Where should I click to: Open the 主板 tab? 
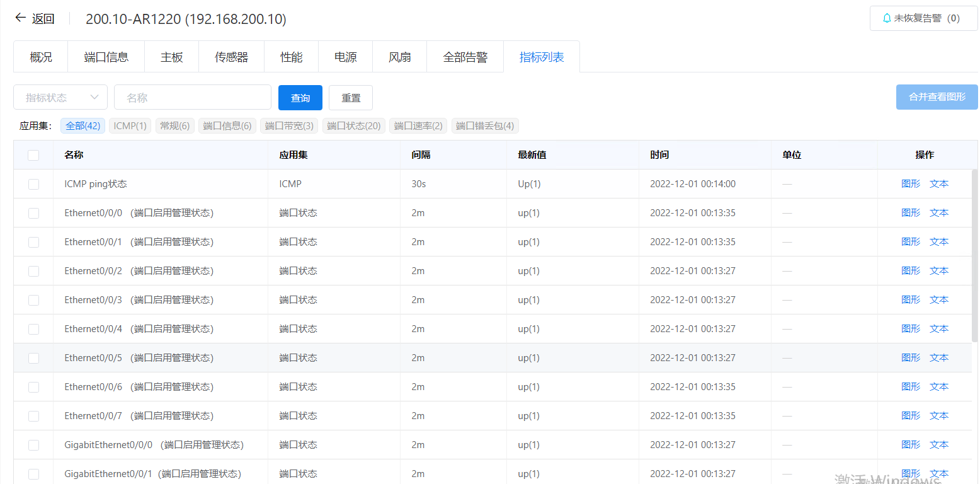click(x=172, y=57)
